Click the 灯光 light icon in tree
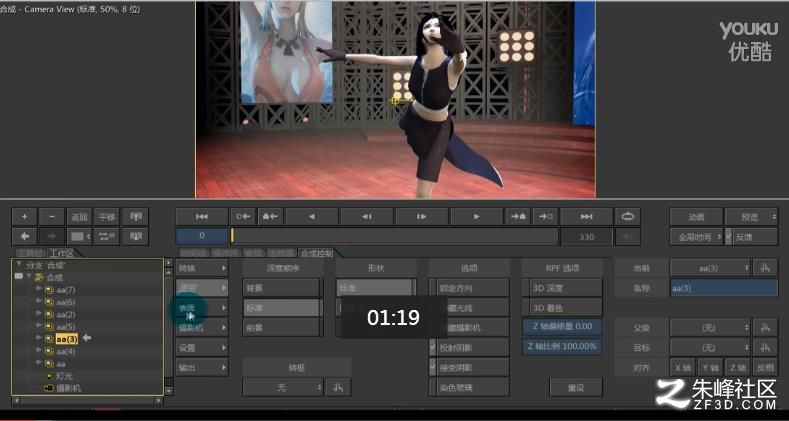This screenshot has width=789, height=421. (x=49, y=376)
